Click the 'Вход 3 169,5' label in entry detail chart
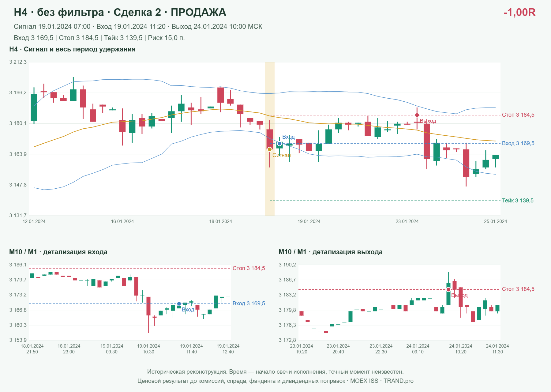The image size is (551, 392). coord(249,303)
